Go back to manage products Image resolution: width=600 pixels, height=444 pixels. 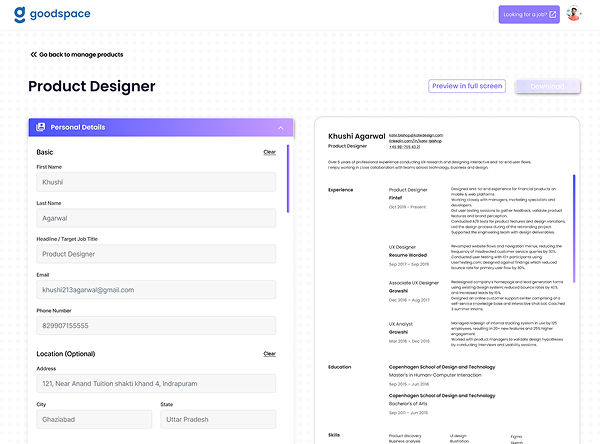77,54
